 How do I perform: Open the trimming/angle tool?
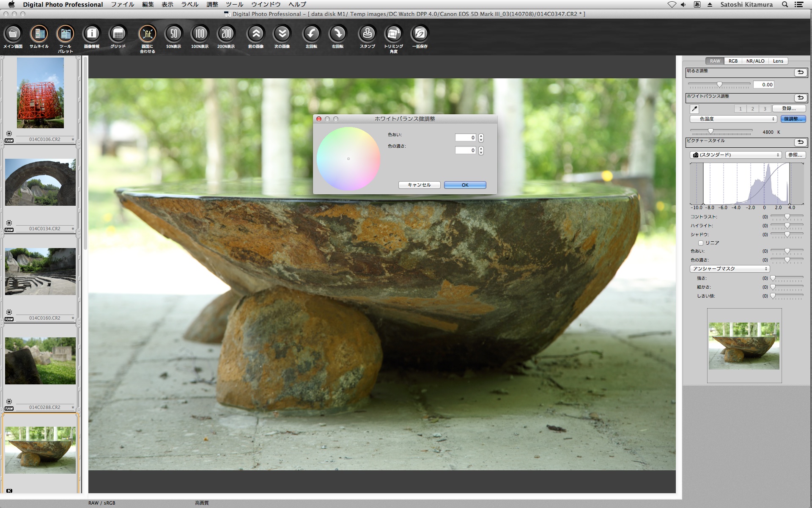[393, 34]
